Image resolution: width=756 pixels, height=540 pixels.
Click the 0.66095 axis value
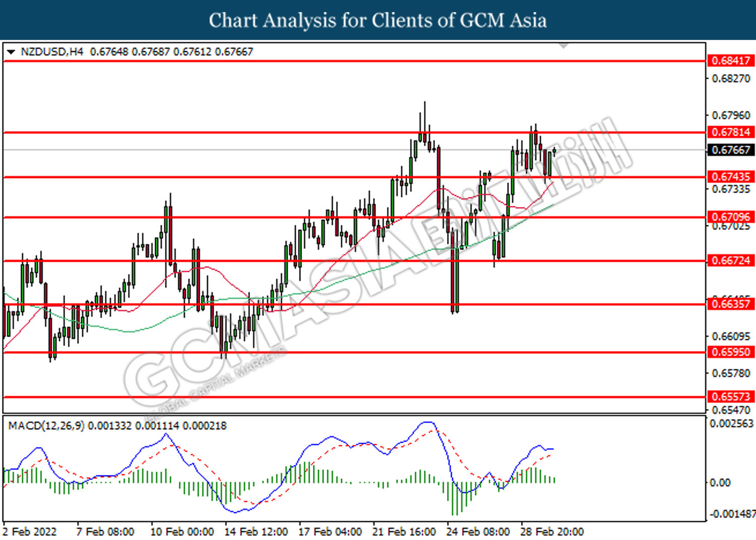point(731,336)
